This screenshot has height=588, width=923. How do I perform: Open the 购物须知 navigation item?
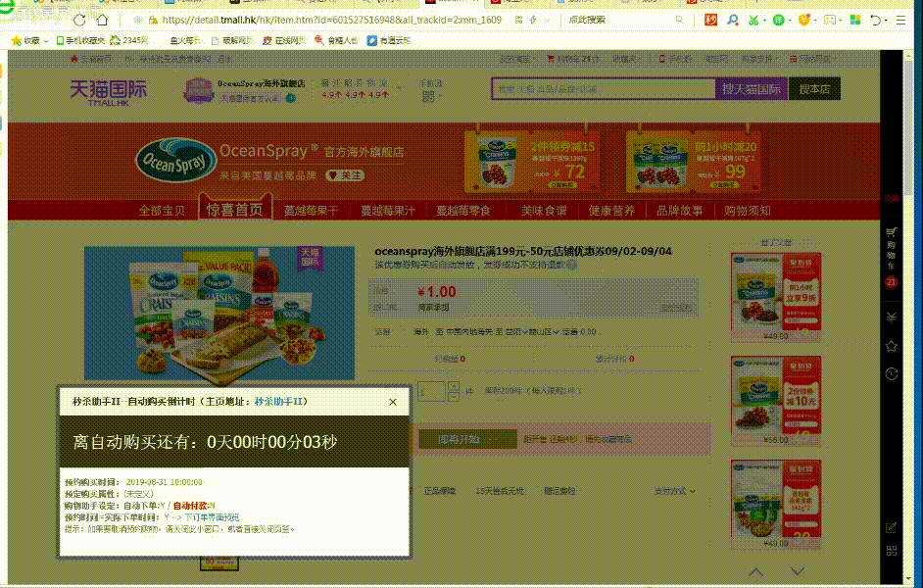[748, 211]
